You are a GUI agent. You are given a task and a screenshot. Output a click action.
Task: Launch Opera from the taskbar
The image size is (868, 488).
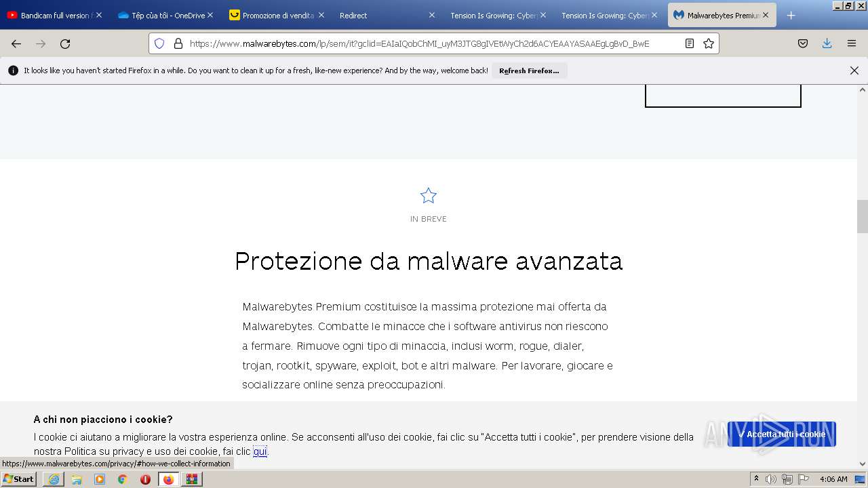(145, 479)
